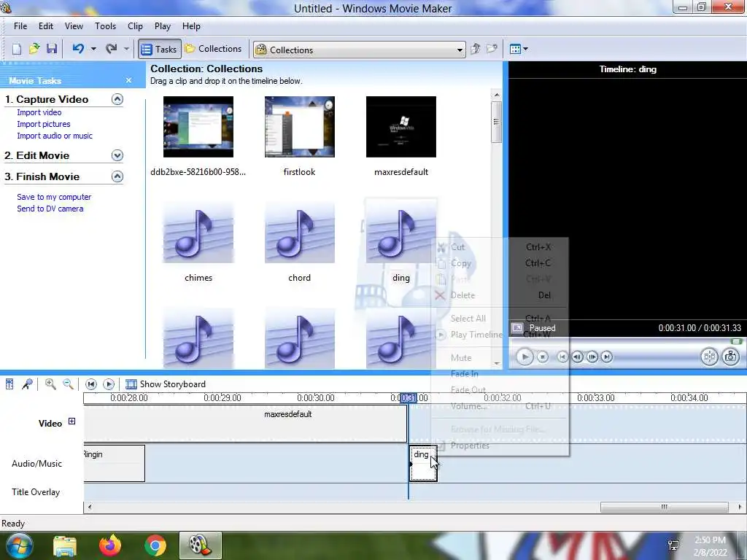Image resolution: width=747 pixels, height=560 pixels.
Task: Click the timeline's right scroll arrow
Action: 740,507
